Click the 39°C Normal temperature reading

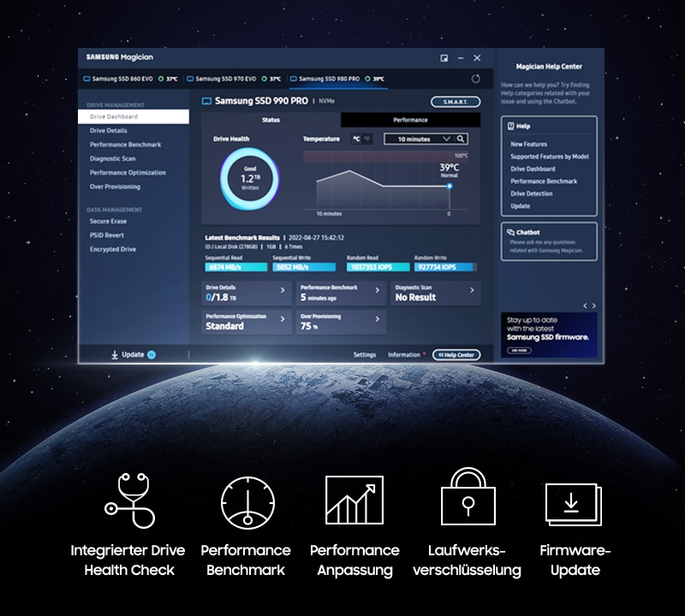pos(449,169)
